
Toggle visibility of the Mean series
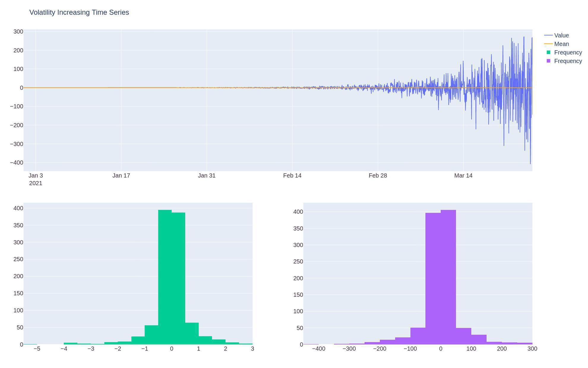(x=561, y=44)
